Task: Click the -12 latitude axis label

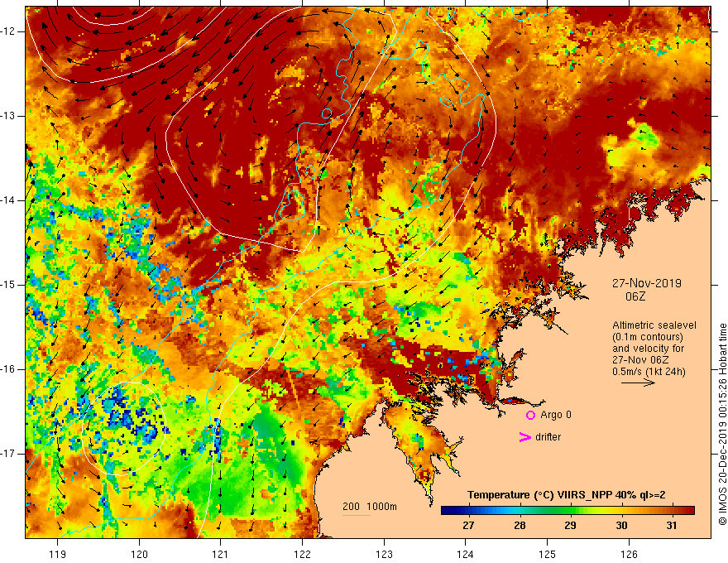Action: (9, 31)
